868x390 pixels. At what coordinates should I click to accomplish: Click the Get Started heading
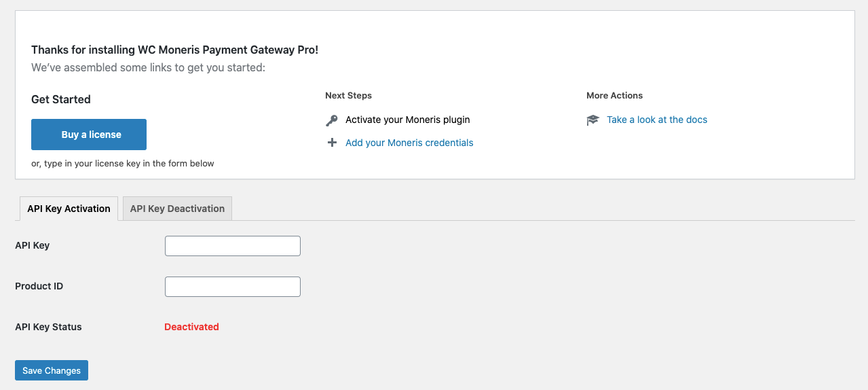point(61,99)
